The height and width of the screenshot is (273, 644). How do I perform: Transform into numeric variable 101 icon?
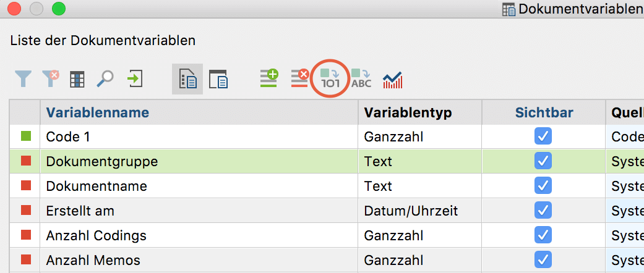point(330,78)
